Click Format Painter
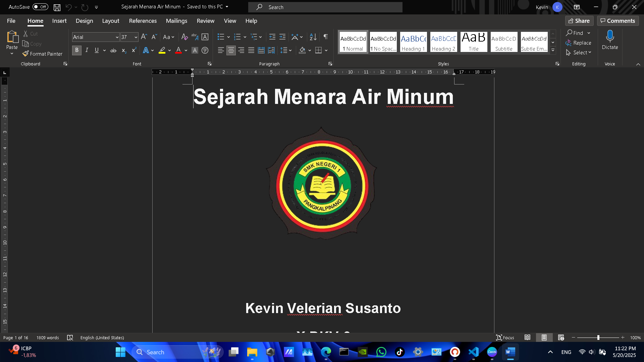Screen dimensions: 644x362 43,54
